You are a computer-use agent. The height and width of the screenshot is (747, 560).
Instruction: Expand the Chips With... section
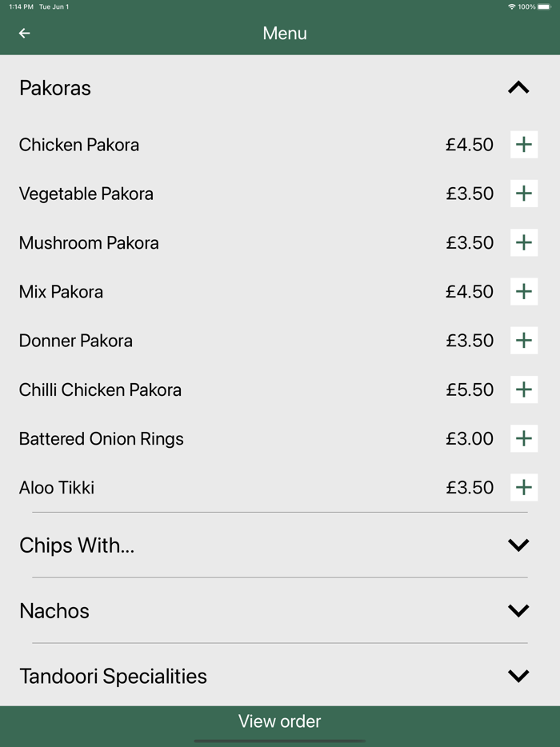(518, 545)
